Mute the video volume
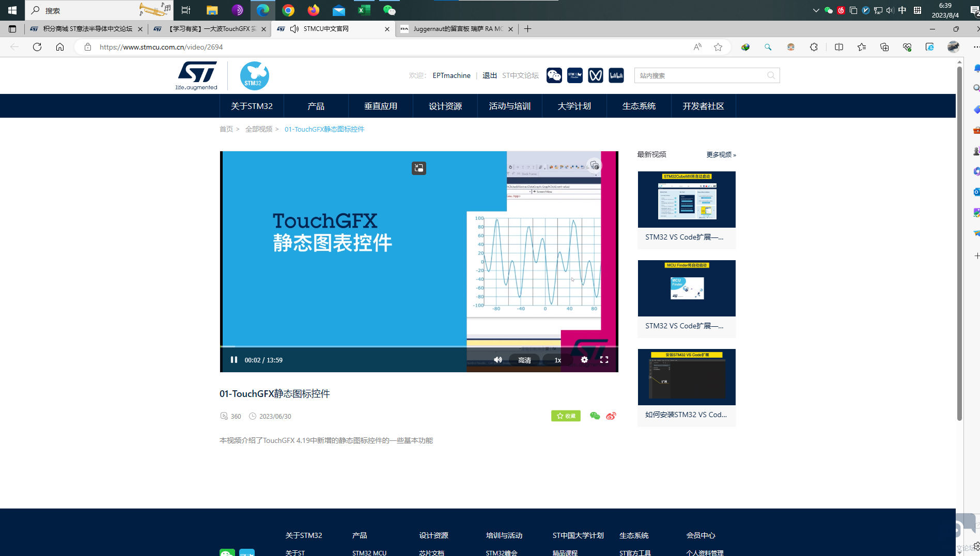 point(497,360)
